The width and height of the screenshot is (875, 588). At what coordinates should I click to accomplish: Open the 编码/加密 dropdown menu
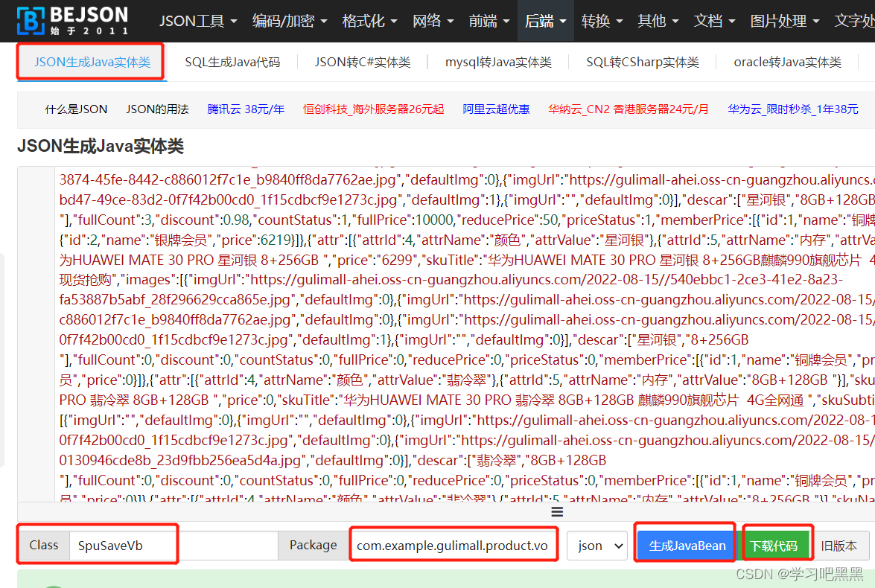tap(289, 21)
